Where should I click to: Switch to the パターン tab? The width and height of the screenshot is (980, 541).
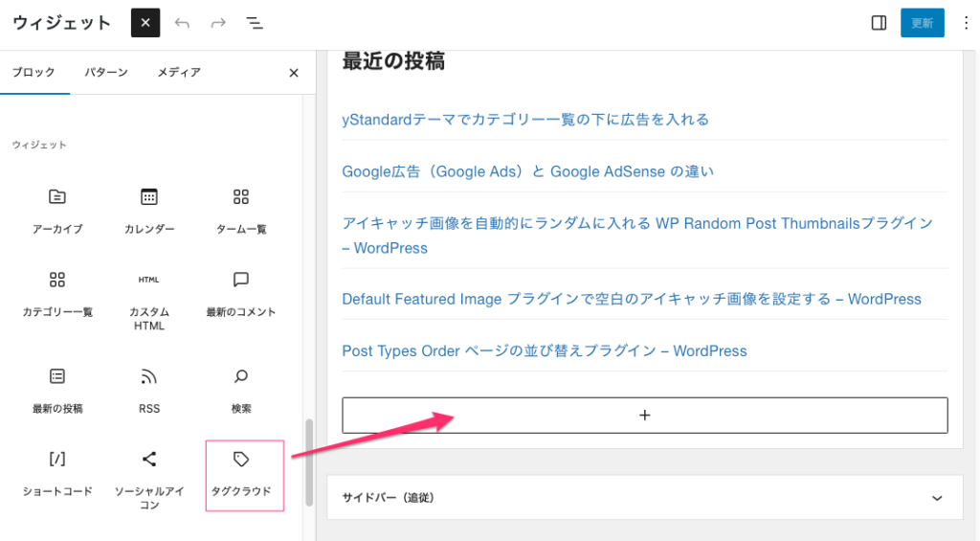click(x=106, y=73)
